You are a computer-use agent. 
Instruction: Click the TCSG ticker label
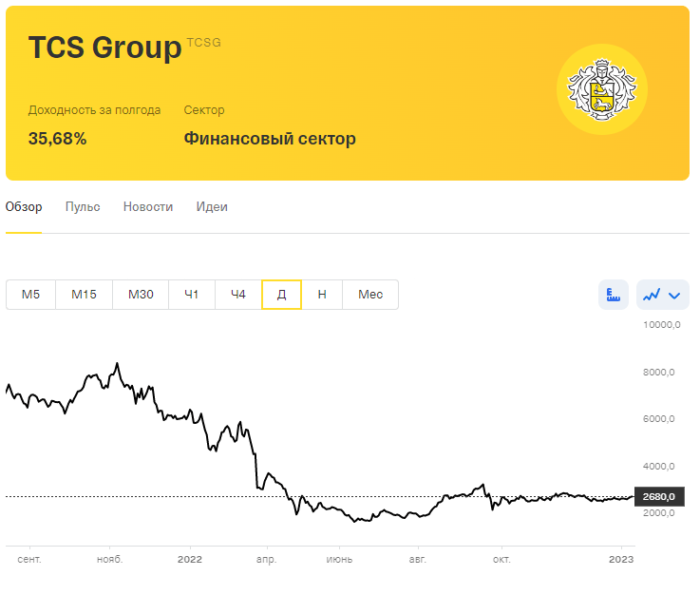[x=203, y=43]
